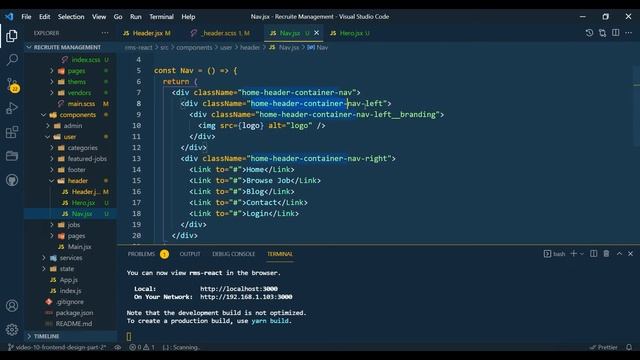The image size is (640, 360).
Task: Expand the thems folder
Action: tap(77, 82)
